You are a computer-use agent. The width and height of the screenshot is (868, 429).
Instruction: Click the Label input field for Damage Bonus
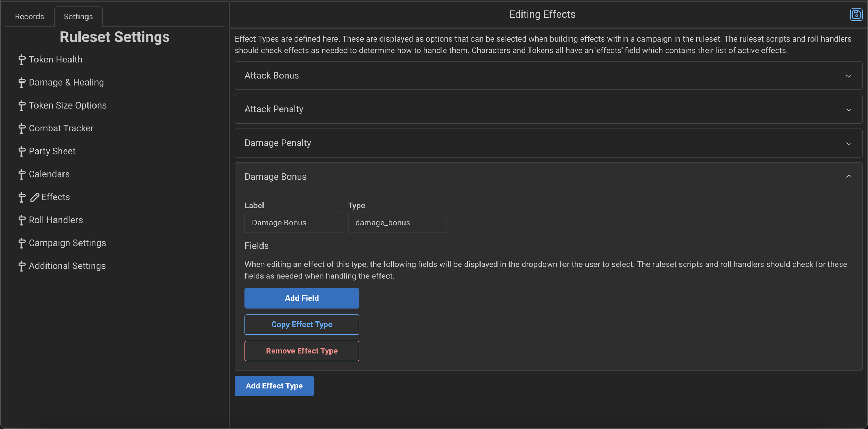293,223
